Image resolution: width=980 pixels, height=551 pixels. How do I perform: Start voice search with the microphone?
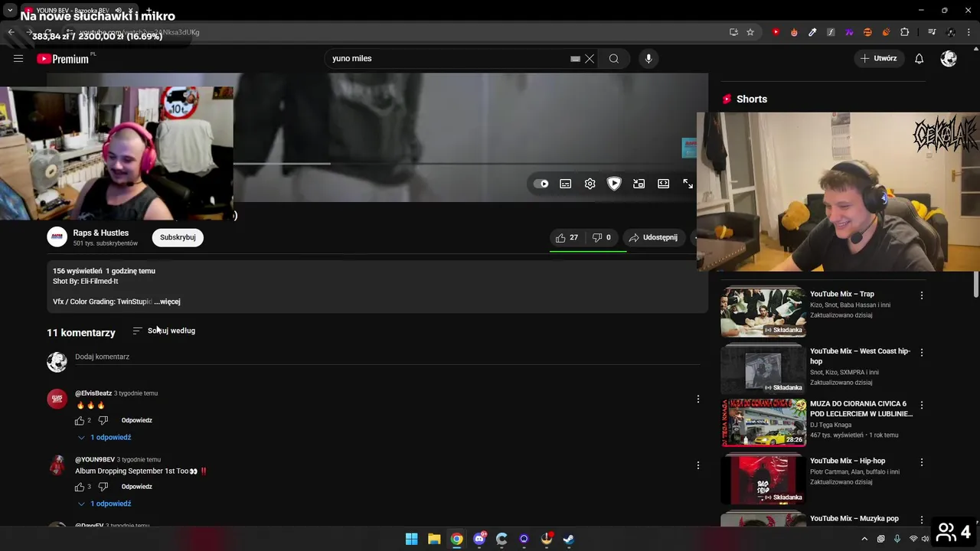648,59
